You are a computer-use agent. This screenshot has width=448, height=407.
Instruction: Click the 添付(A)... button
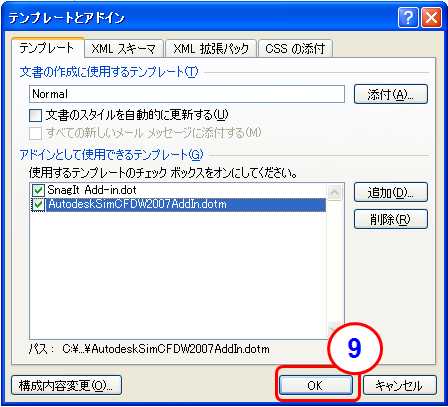pos(391,94)
